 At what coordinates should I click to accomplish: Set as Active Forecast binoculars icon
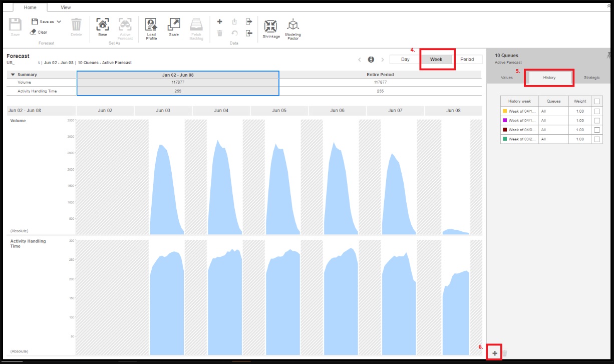click(125, 25)
